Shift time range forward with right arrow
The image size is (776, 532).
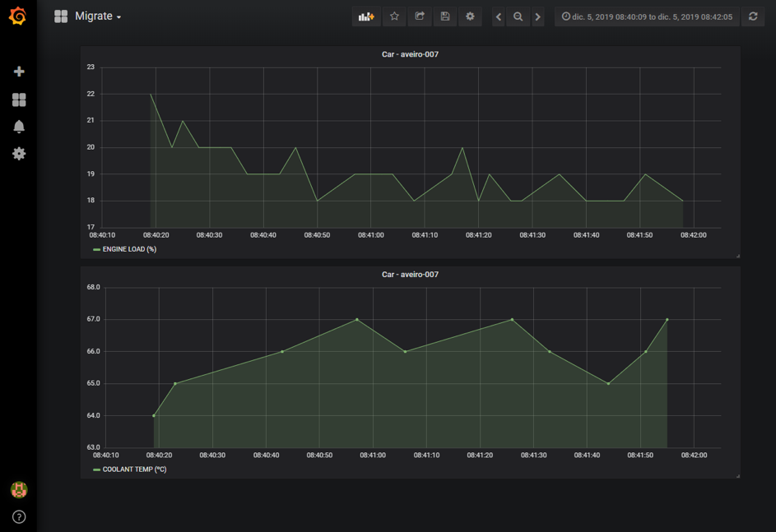538,16
